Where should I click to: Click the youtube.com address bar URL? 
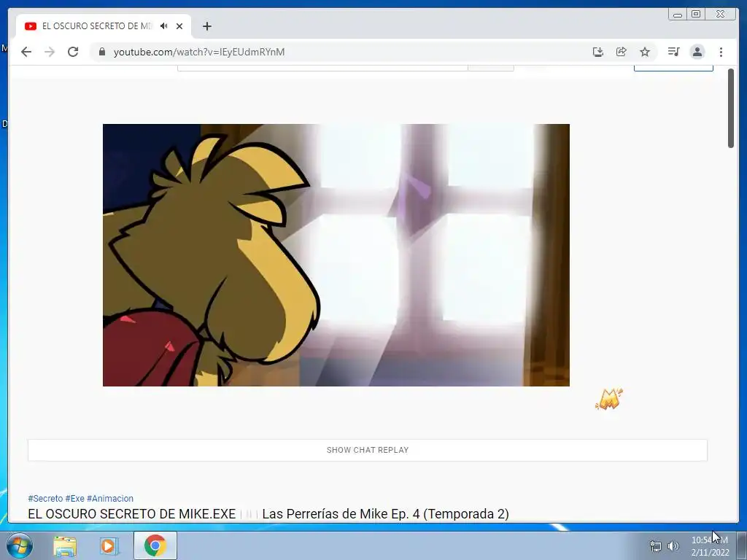tap(198, 52)
